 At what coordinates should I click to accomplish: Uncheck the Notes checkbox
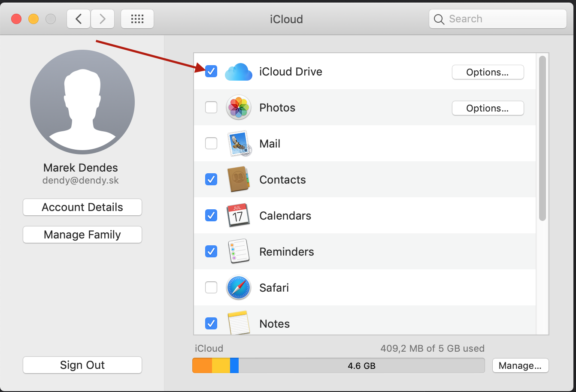(x=211, y=323)
